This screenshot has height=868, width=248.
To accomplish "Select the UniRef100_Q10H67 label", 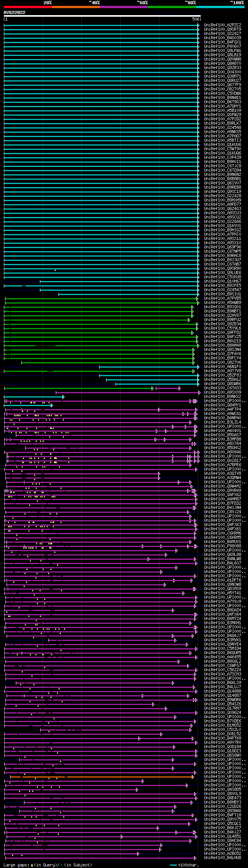I will click(222, 281).
